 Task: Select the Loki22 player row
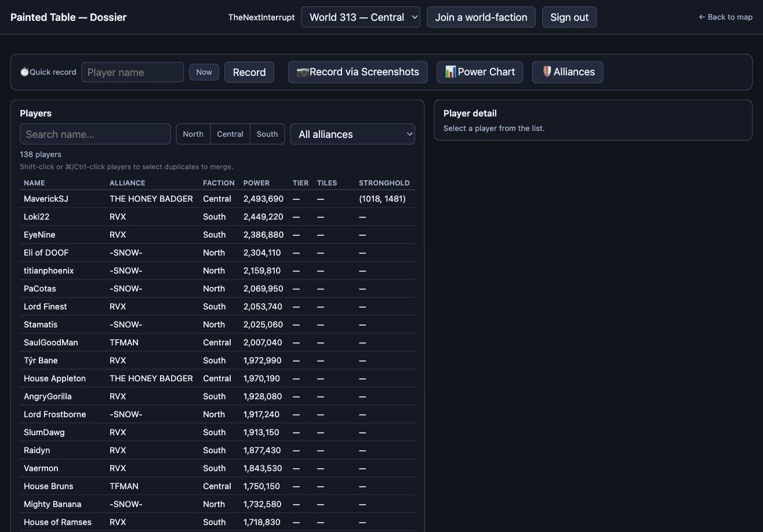coord(217,217)
